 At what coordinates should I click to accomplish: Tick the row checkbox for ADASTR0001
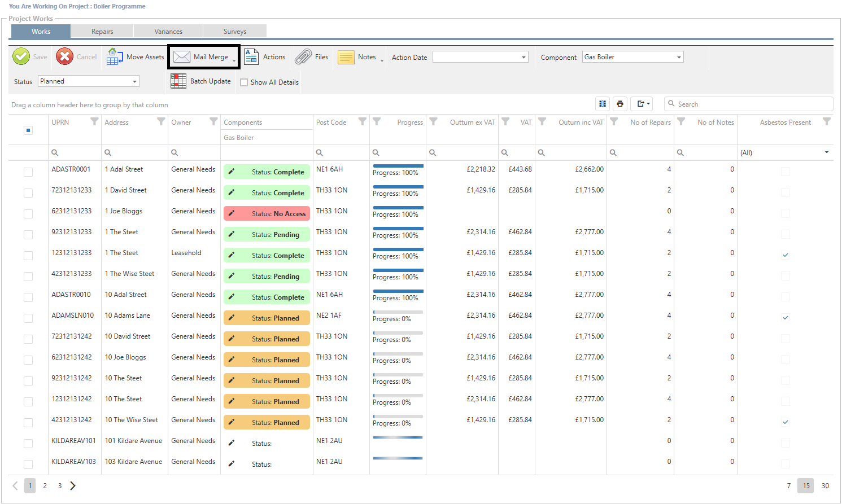[28, 172]
